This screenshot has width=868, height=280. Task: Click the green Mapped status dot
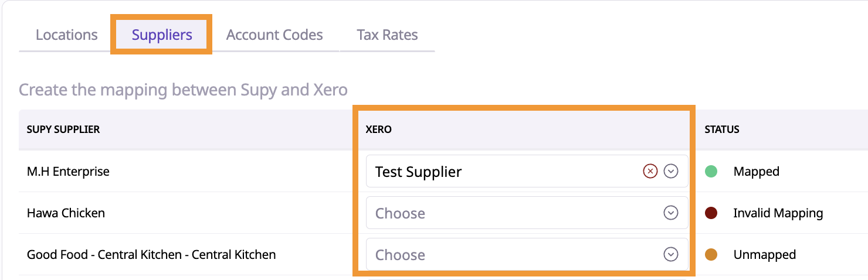pyautogui.click(x=711, y=172)
